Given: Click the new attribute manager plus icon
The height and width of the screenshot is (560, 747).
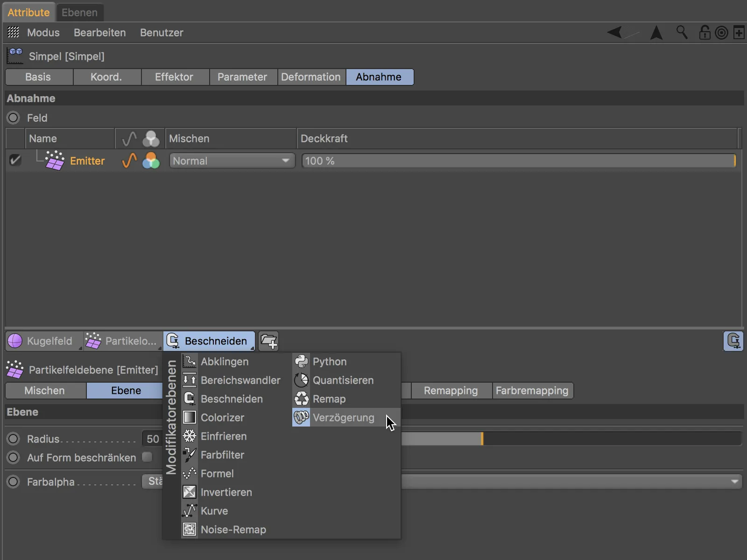Looking at the screenshot, I should (x=739, y=33).
